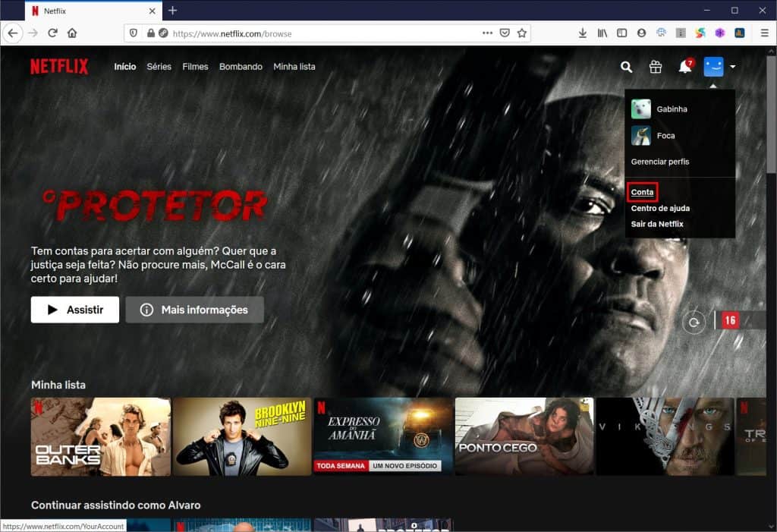Click the blue smiley profile avatar
Screen dimensions: 777x532
point(713,67)
